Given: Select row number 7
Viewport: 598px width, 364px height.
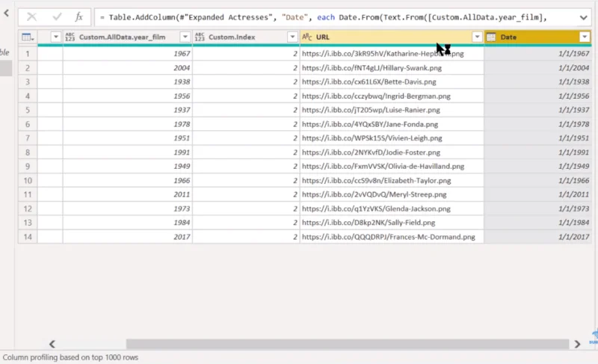Looking at the screenshot, I should click(28, 138).
